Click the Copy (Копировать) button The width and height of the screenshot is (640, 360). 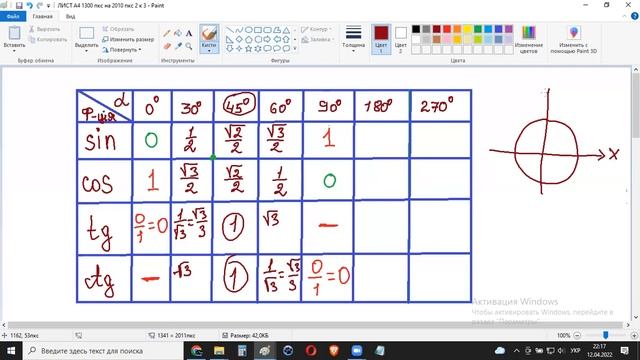coord(48,40)
